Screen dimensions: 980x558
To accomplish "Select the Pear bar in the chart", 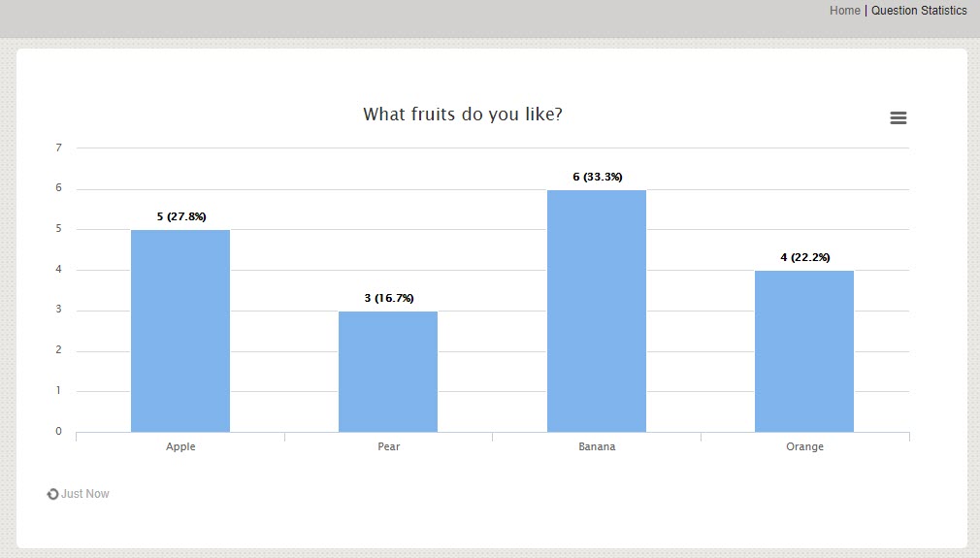I will (388, 372).
